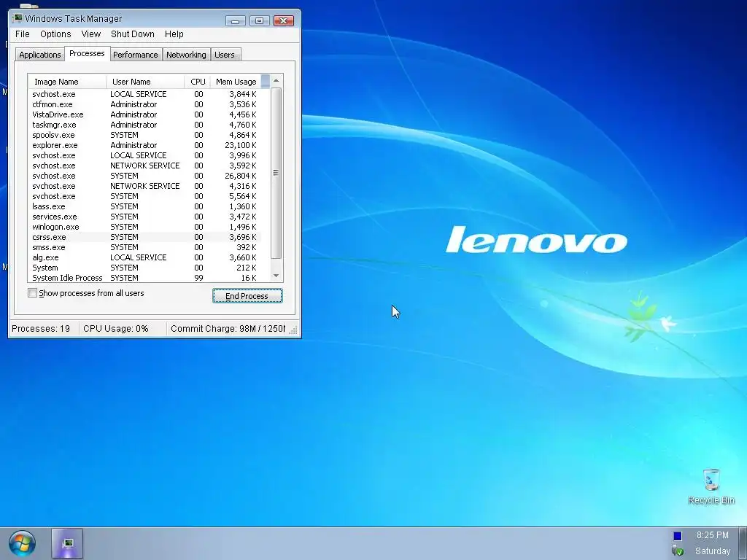Click the blue square tray icon
The image size is (747, 560).
[678, 536]
